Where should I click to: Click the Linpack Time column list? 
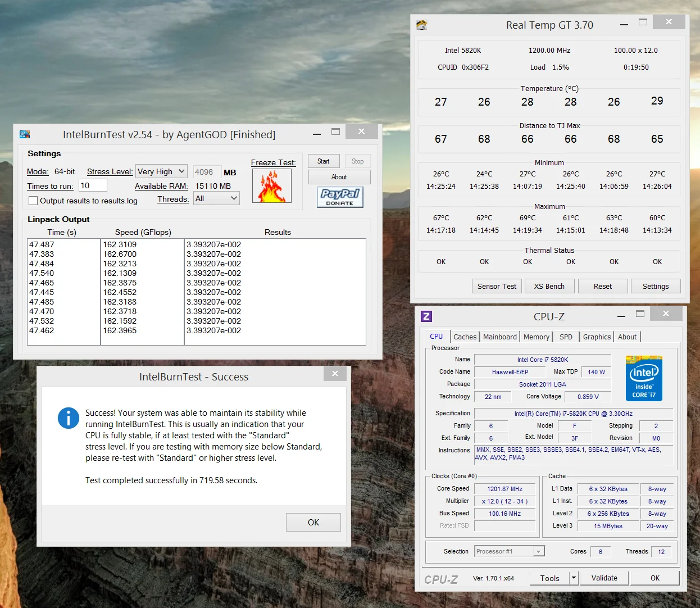click(63, 292)
